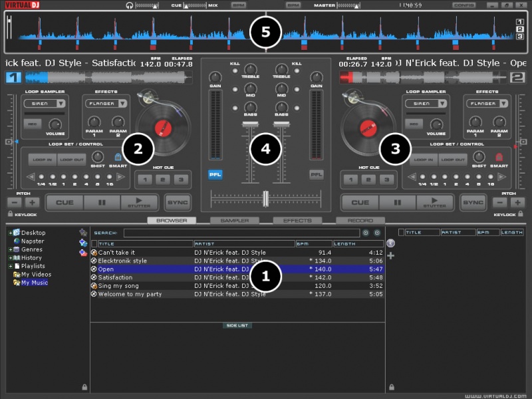Switch to the Browser tab
This screenshot has height=399, width=532.
172,221
